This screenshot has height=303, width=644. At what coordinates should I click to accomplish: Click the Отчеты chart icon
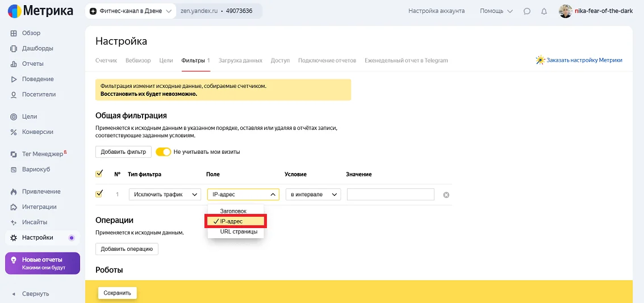tap(14, 64)
